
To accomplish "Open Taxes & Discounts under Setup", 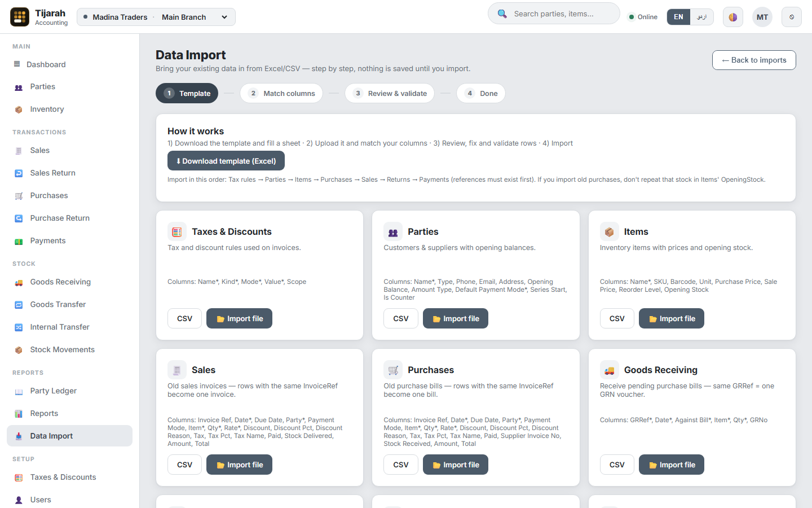I will [69, 478].
